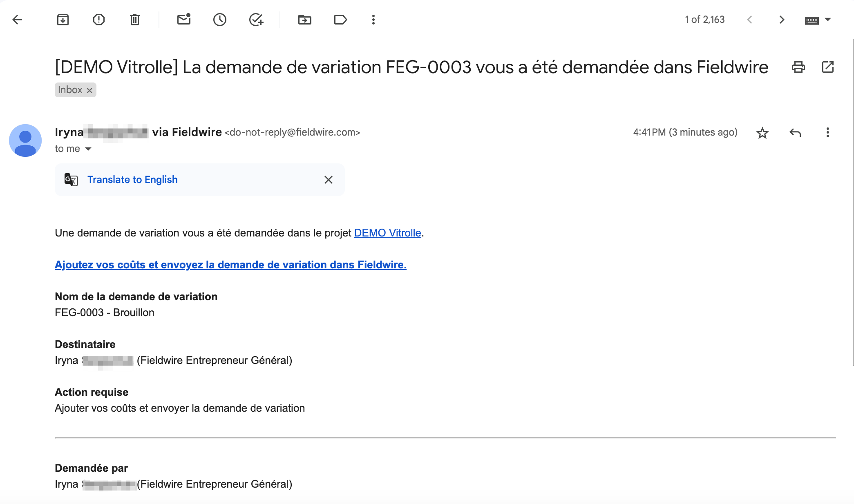Report this email as spam
The image size is (854, 504).
pos(99,20)
